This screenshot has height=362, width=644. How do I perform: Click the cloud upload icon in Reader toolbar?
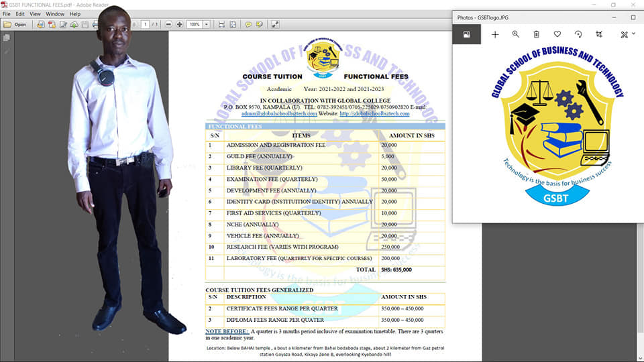(x=74, y=25)
